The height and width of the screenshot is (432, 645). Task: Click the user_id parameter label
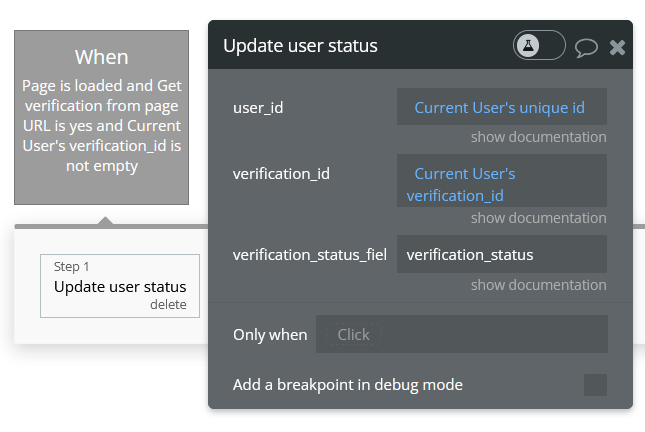click(x=258, y=107)
